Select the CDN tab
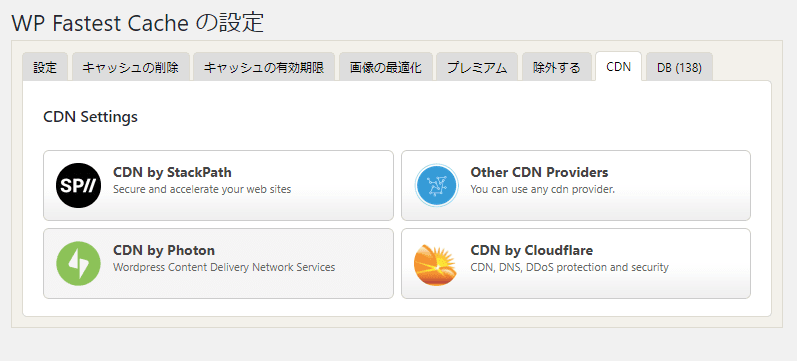The height and width of the screenshot is (361, 797). click(x=619, y=67)
